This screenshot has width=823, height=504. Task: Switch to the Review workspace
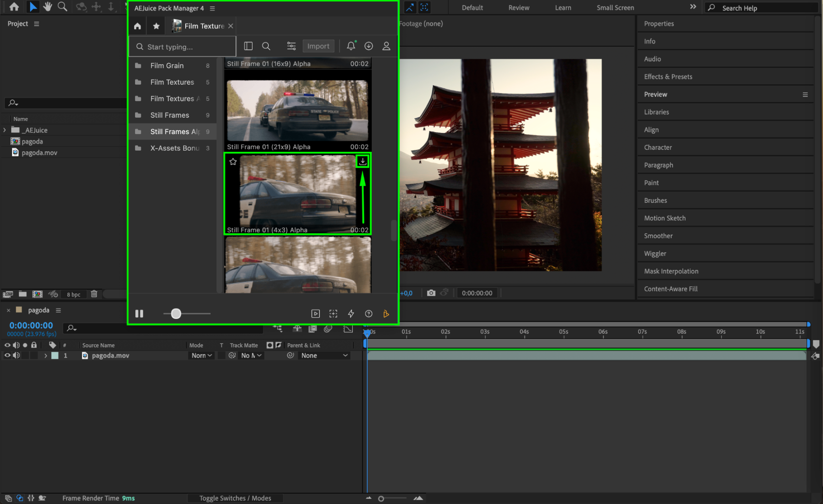point(518,7)
